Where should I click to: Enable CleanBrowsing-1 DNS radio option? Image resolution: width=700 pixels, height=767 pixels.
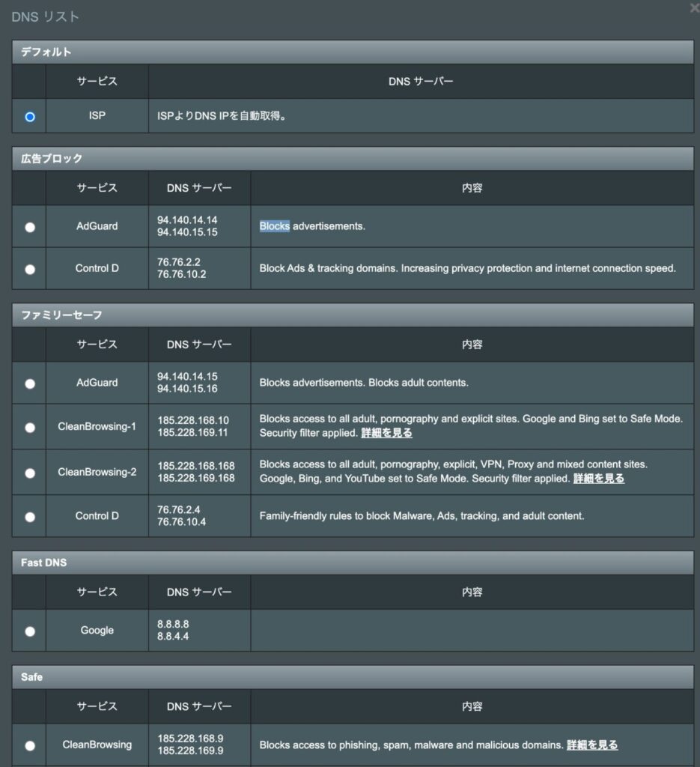pyautogui.click(x=30, y=428)
